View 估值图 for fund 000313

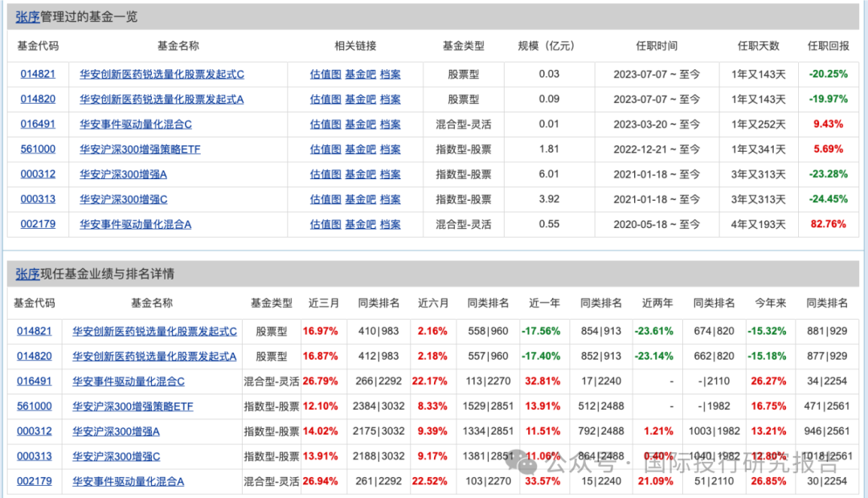pyautogui.click(x=325, y=198)
